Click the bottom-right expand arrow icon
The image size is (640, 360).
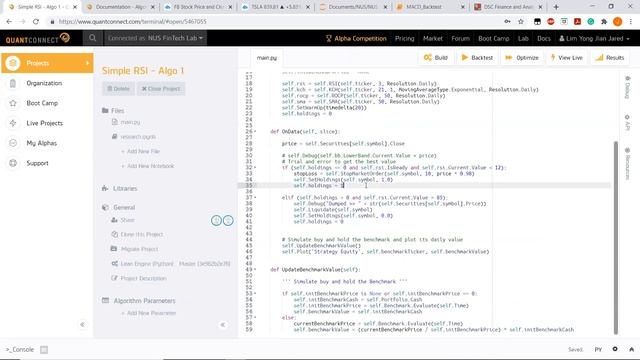pos(631,349)
